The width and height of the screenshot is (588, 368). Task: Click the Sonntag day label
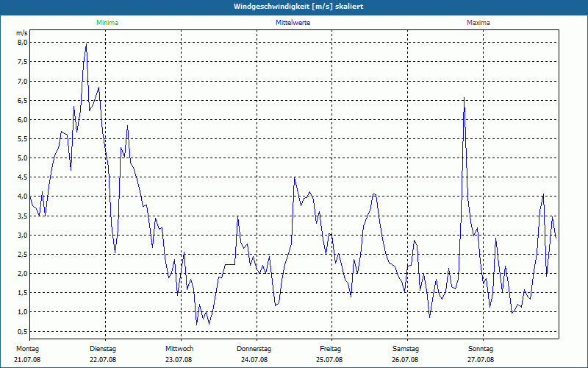(481, 349)
